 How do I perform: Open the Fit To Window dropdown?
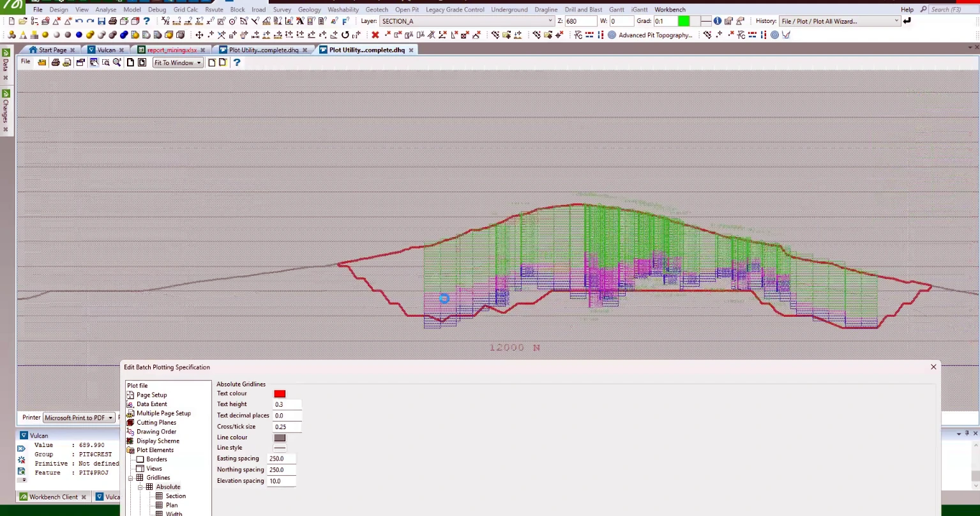click(x=177, y=63)
